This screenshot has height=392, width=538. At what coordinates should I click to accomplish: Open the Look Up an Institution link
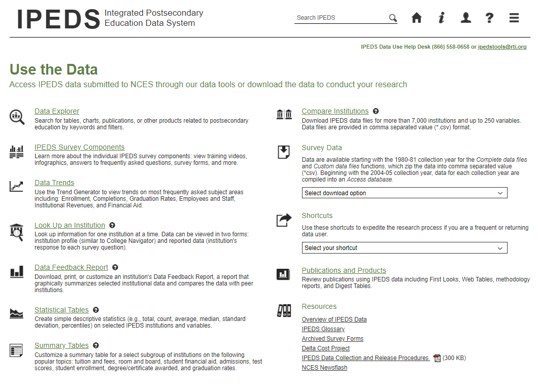70,225
